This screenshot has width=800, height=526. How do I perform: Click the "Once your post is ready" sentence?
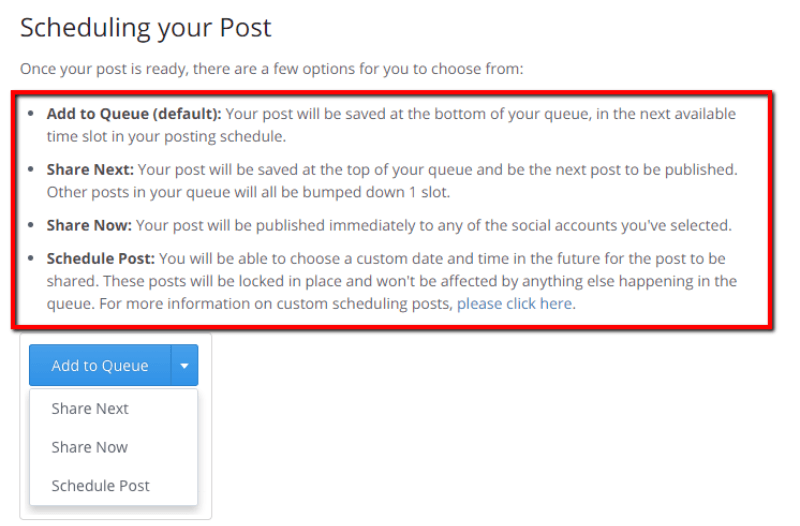(272, 70)
